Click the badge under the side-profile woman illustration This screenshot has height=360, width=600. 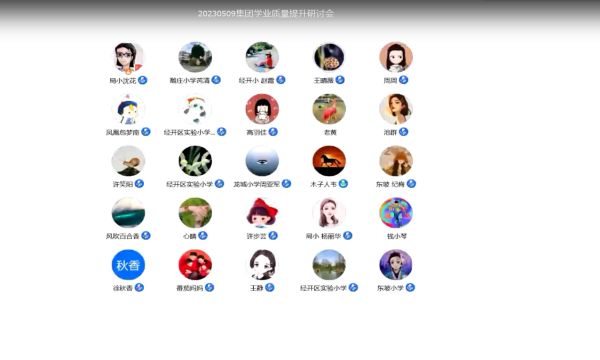point(403,132)
